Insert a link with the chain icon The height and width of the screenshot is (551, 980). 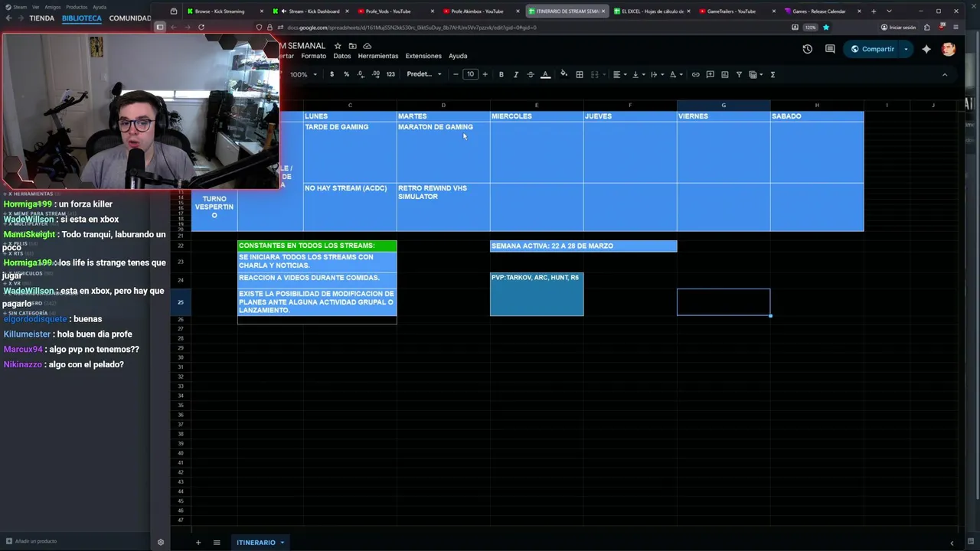695,74
